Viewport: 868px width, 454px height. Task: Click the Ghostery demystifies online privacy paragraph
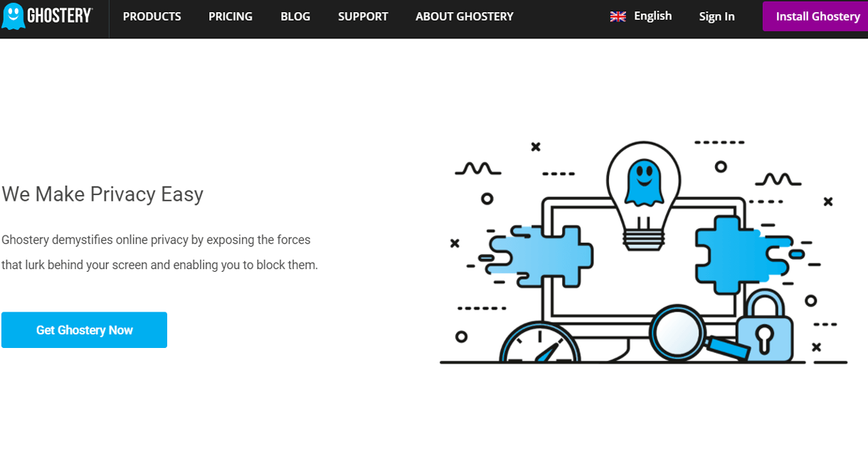tap(159, 252)
